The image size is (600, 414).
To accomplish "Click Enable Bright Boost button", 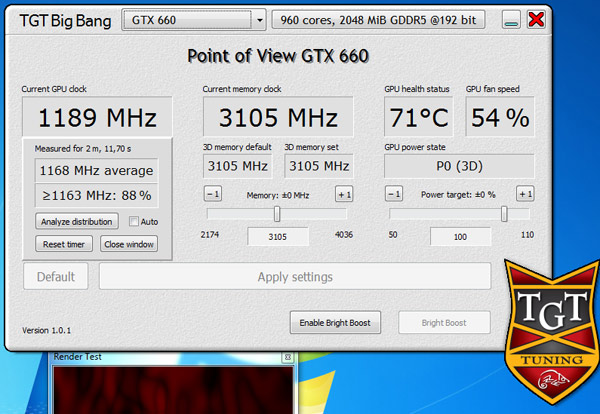I will tap(336, 322).
